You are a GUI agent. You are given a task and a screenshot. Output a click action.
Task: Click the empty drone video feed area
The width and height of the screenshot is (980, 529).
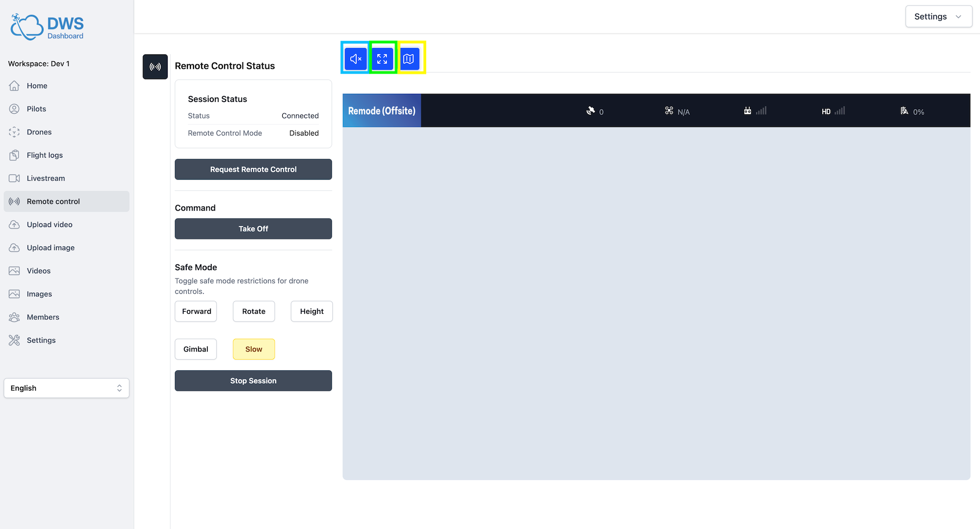click(x=656, y=304)
